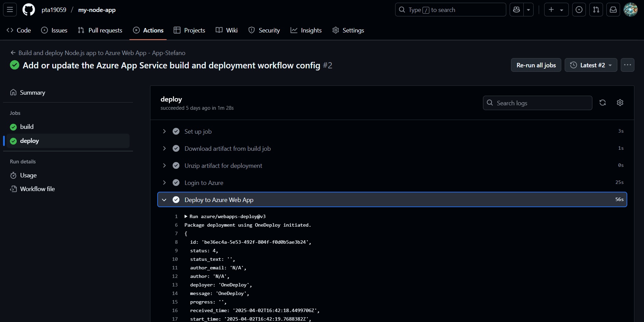Click the '56s' duration of Deploy step
The width and height of the screenshot is (644, 322).
[619, 199]
